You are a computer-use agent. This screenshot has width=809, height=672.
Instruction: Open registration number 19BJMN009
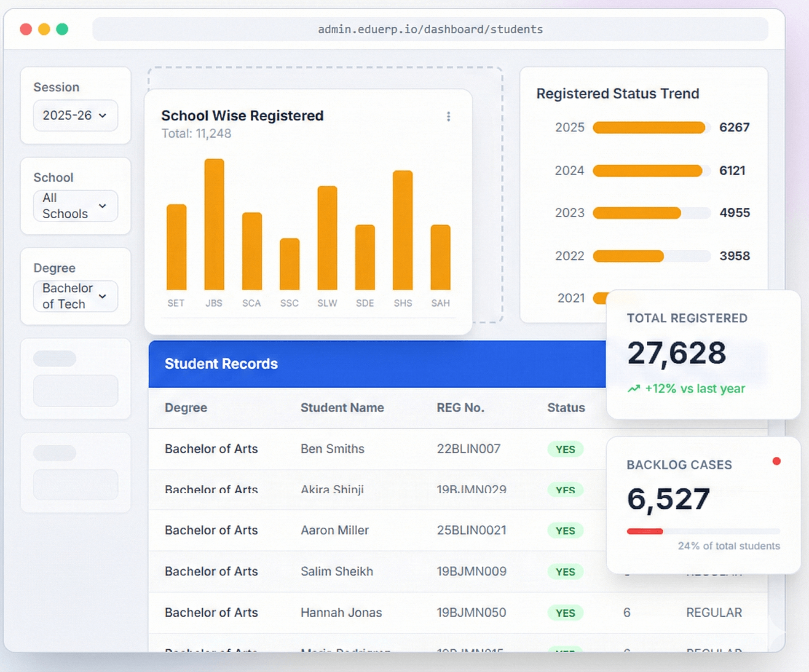coord(471,571)
